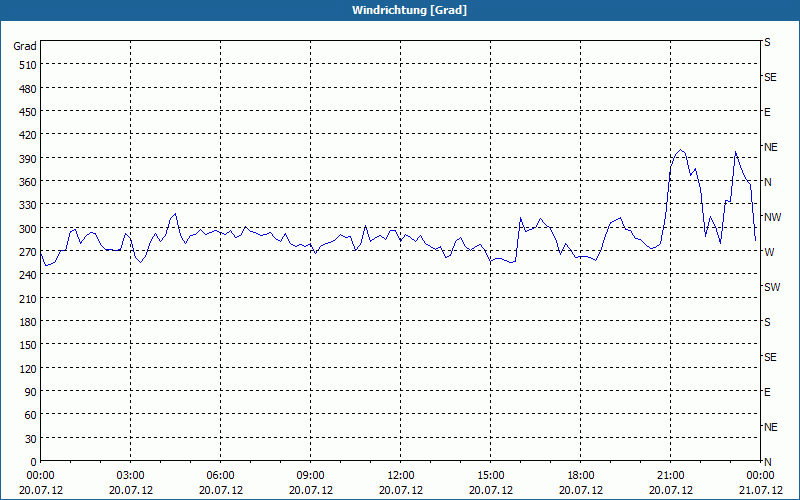
Task: Click the 90 degree axis label
Action: coord(31,392)
